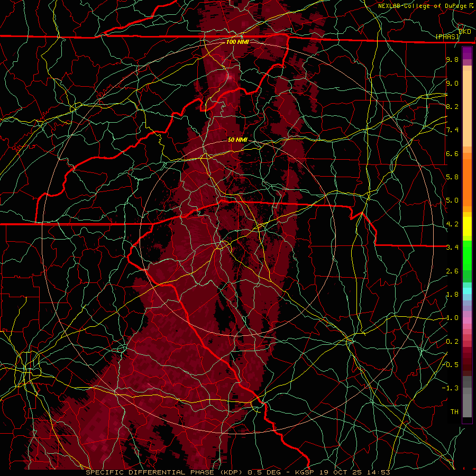Viewport: 476px width, 476px height.
Task: Pick the purple band atop the color bar
Action: click(467, 53)
